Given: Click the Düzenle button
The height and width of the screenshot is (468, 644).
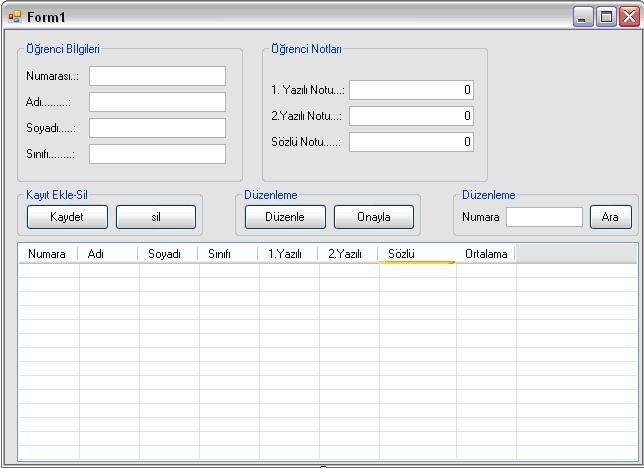Looking at the screenshot, I should [285, 217].
